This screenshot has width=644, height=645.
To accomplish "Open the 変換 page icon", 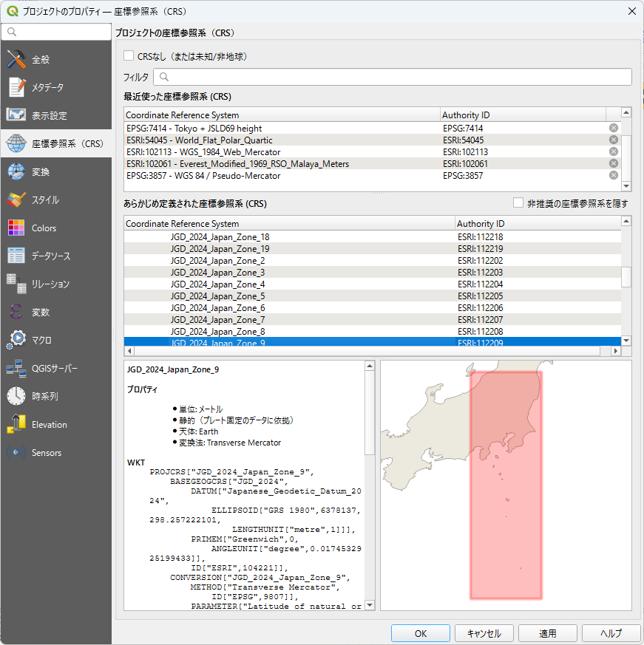I will 16,171.
